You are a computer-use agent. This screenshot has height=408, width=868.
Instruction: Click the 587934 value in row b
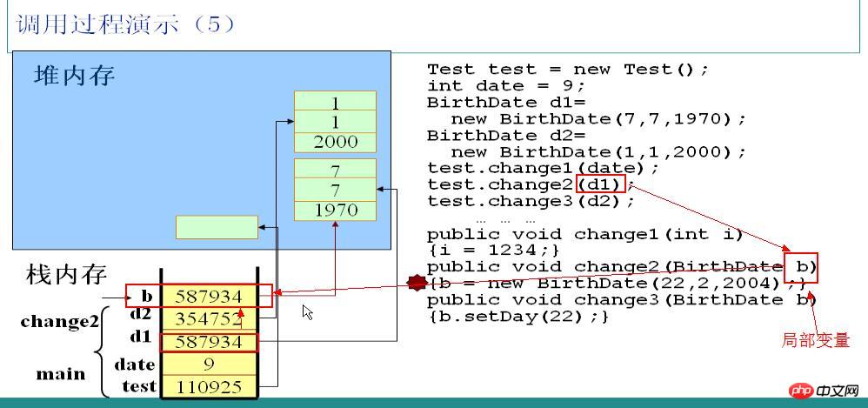209,296
